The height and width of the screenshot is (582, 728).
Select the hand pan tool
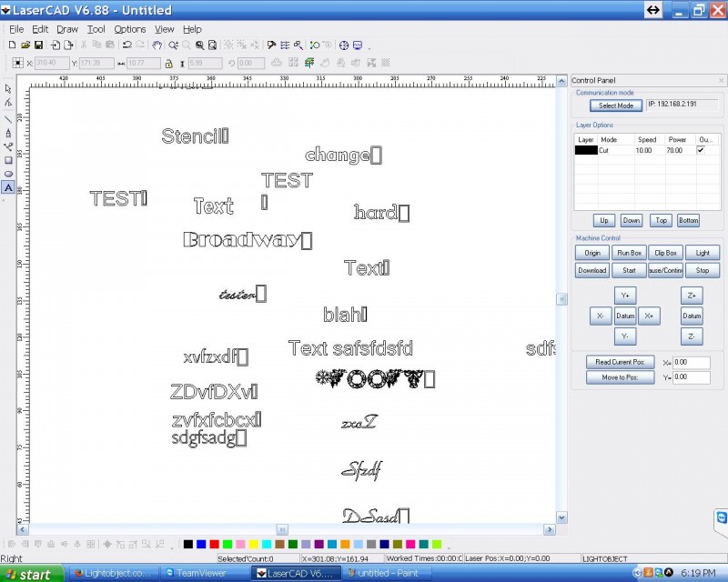point(157,45)
